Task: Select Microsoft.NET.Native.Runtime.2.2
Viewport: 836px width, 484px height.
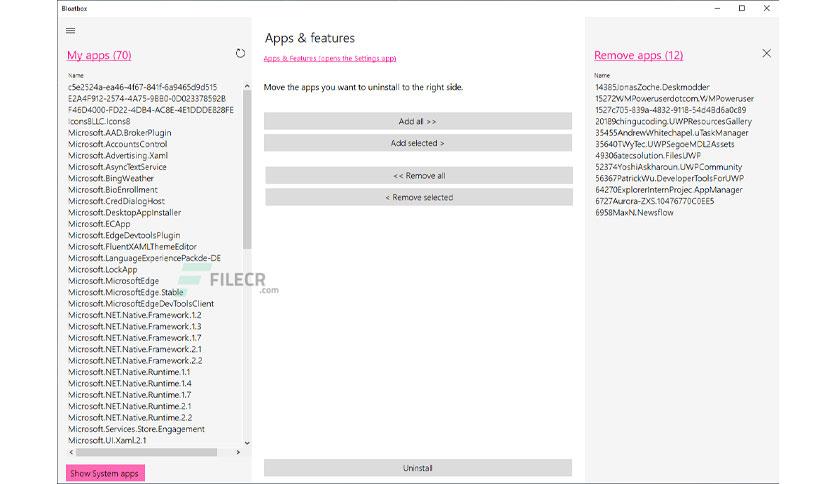Action: tap(130, 418)
